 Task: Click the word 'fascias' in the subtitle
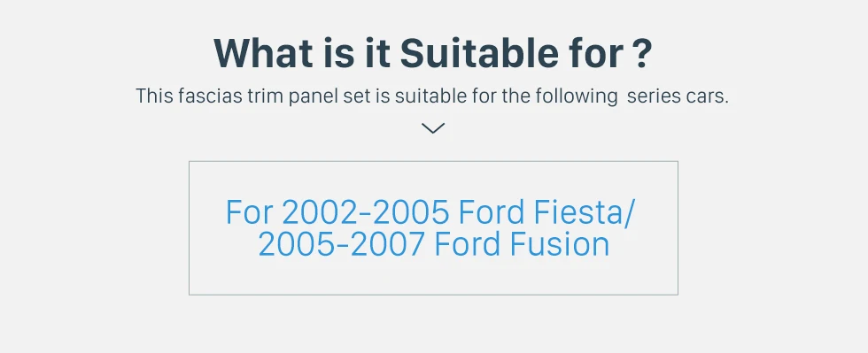click(x=211, y=96)
